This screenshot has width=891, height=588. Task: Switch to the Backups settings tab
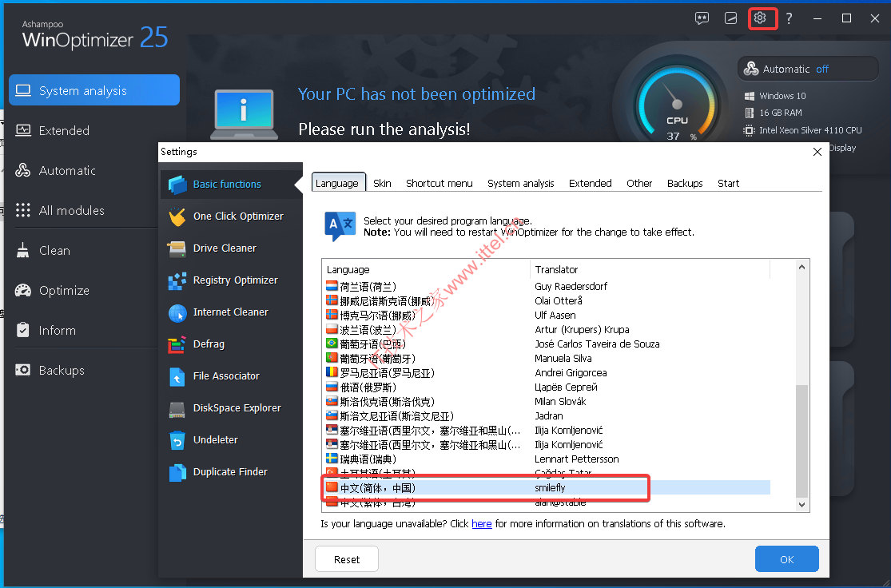coord(685,183)
